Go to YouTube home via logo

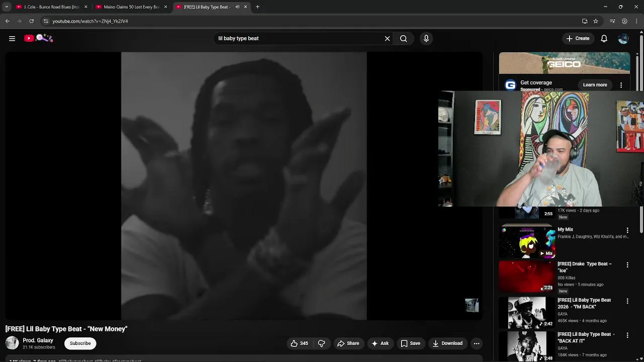tap(38, 38)
